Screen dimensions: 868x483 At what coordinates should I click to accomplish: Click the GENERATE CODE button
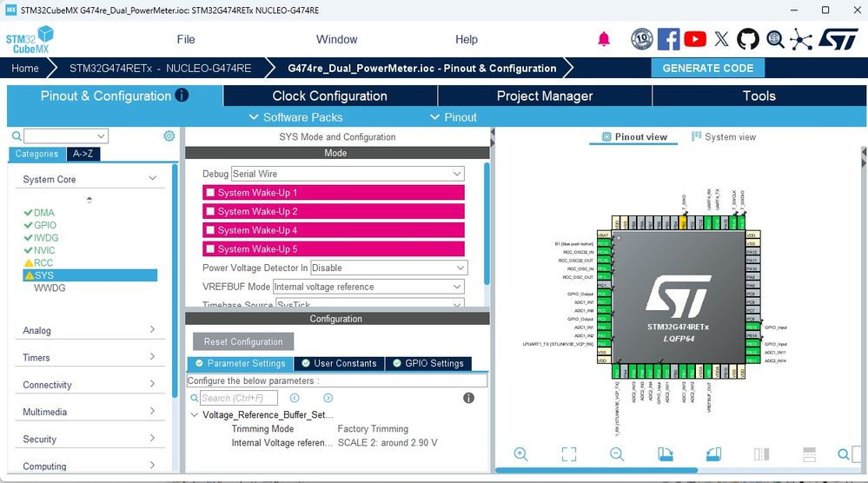click(708, 68)
